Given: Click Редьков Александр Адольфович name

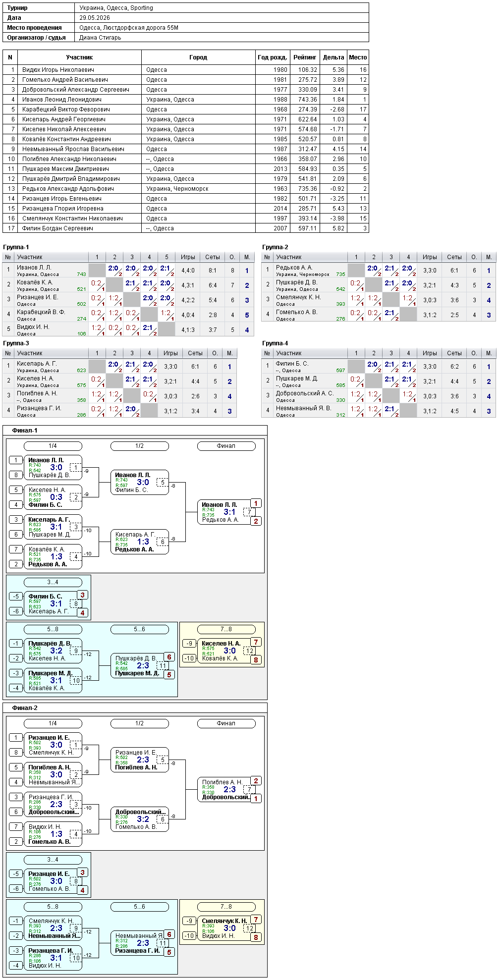Looking at the screenshot, I should [x=68, y=189].
